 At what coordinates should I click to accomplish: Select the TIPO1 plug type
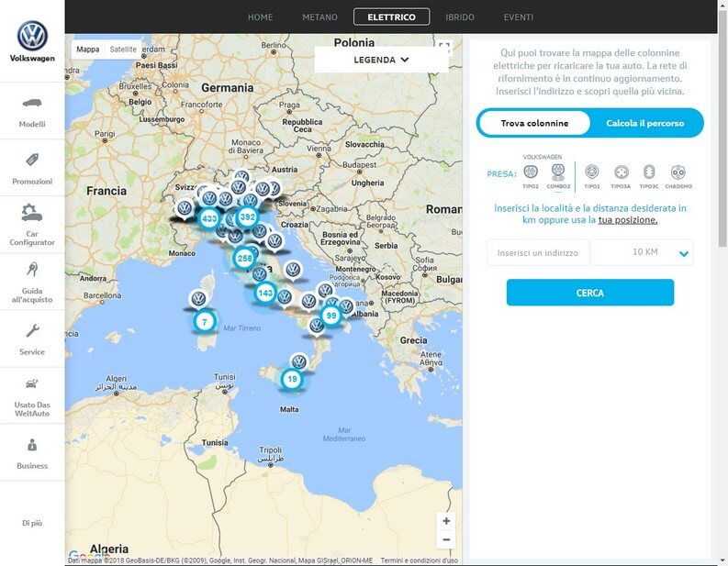(x=592, y=176)
